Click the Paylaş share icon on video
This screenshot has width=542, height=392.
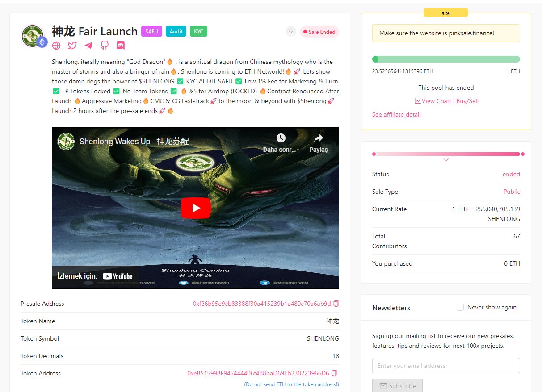tap(319, 138)
